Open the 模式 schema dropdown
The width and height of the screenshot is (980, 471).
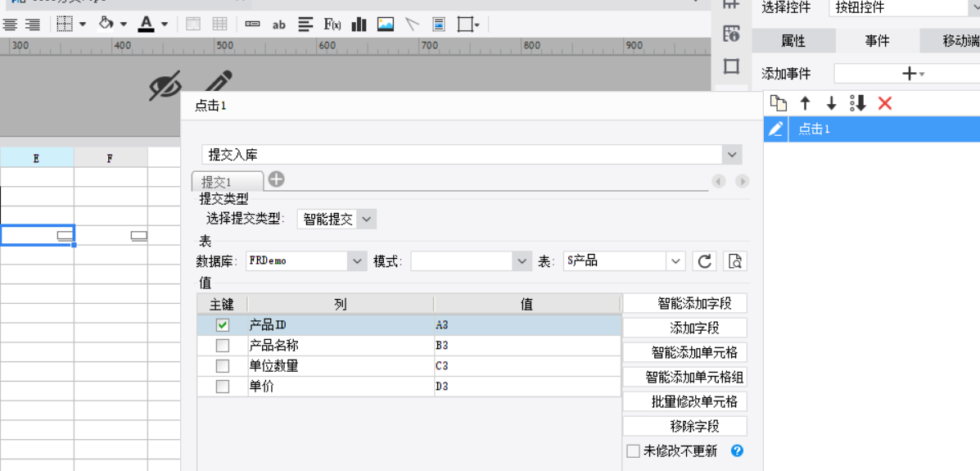tap(522, 260)
